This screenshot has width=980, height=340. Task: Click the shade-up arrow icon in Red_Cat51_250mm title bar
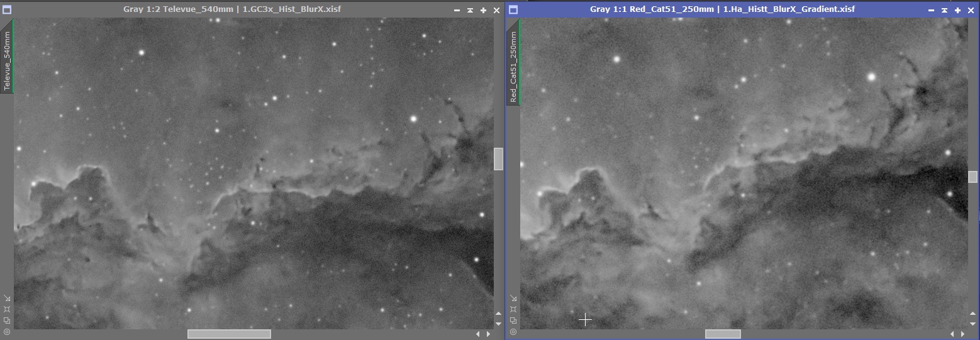(x=944, y=11)
